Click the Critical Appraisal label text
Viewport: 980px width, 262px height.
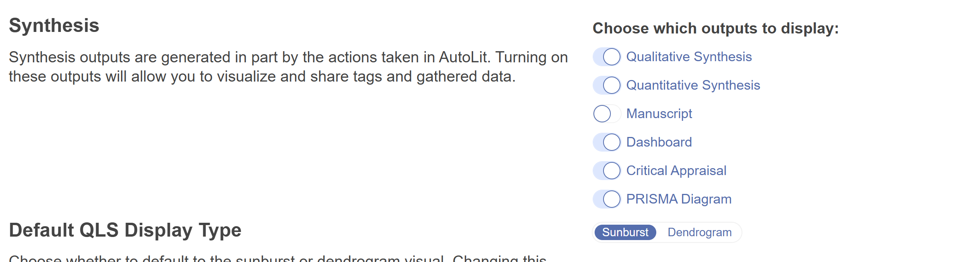(x=676, y=171)
